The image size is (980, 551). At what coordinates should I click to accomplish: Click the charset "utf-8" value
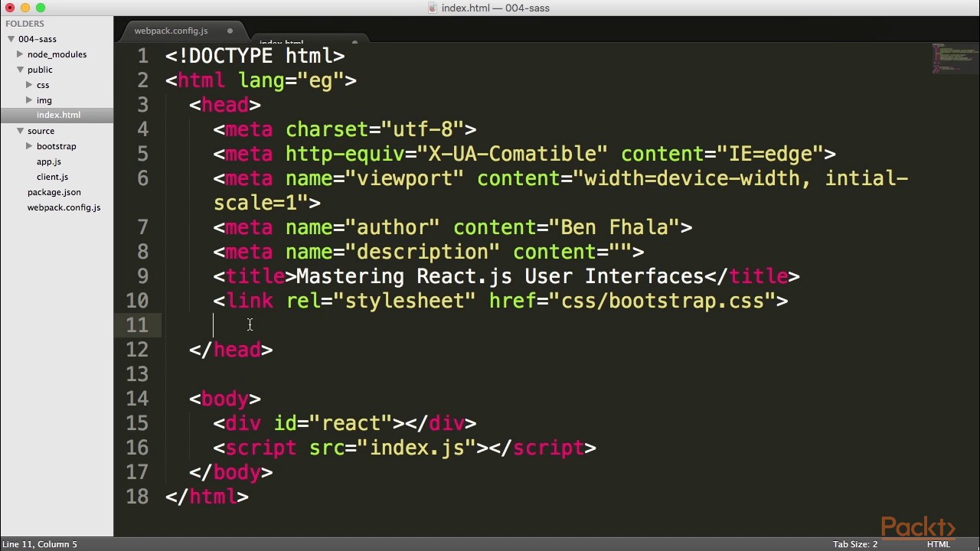(423, 129)
